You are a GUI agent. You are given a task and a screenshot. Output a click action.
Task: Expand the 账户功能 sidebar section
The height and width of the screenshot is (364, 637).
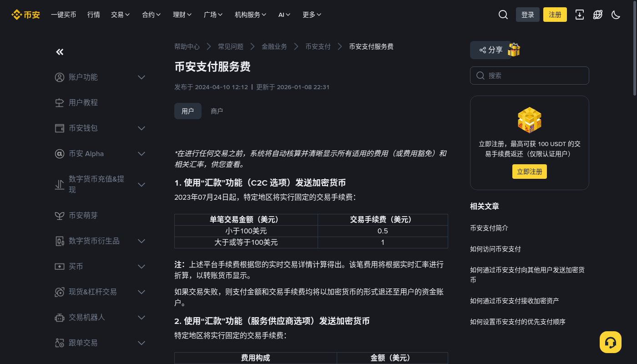tap(142, 77)
